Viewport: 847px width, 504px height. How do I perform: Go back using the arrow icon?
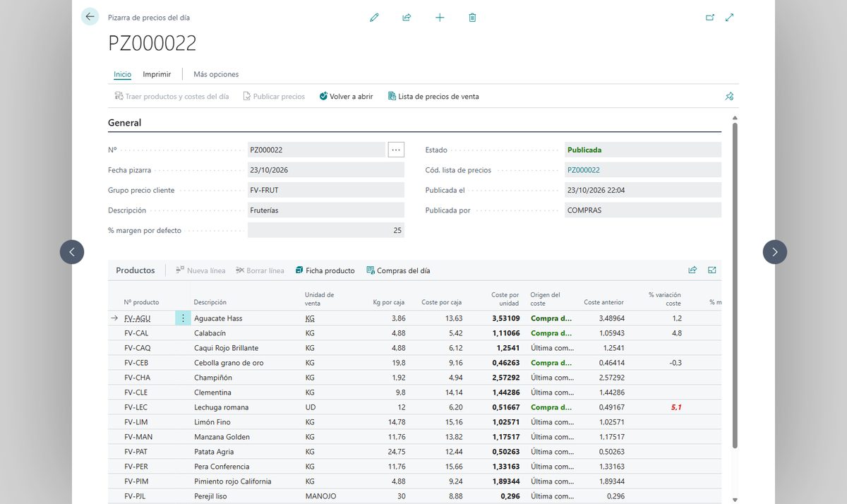pyautogui.click(x=90, y=17)
